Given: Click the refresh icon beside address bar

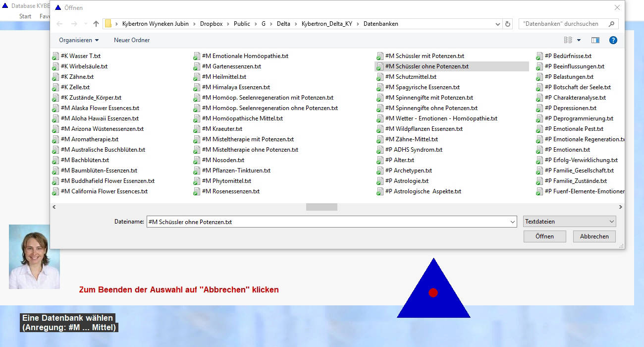Looking at the screenshot, I should 508,24.
